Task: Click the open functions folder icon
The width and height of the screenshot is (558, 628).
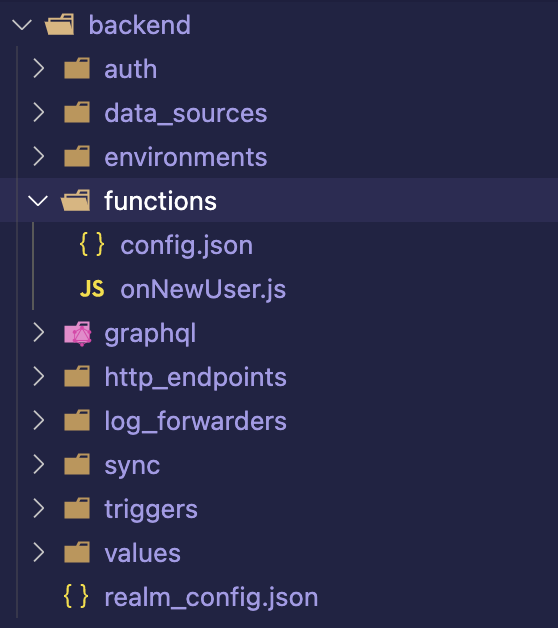Action: 75,200
